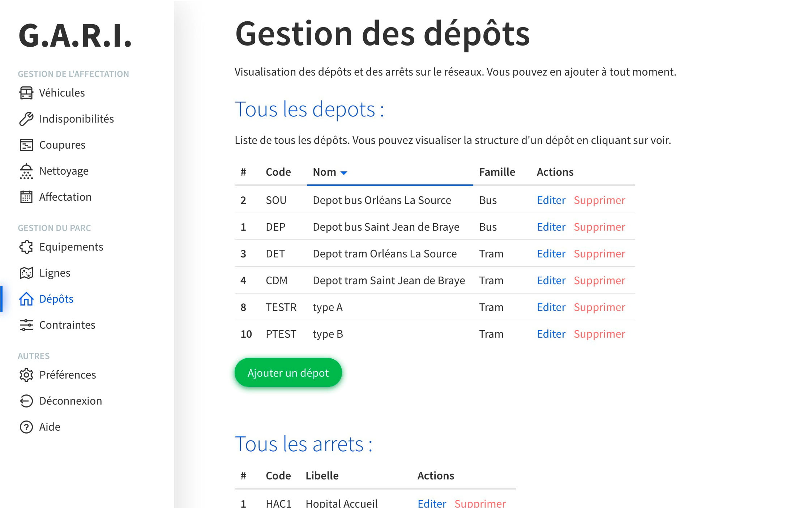Click the logout arrow icon for Déconnexion
The image size is (812, 508).
pos(26,401)
